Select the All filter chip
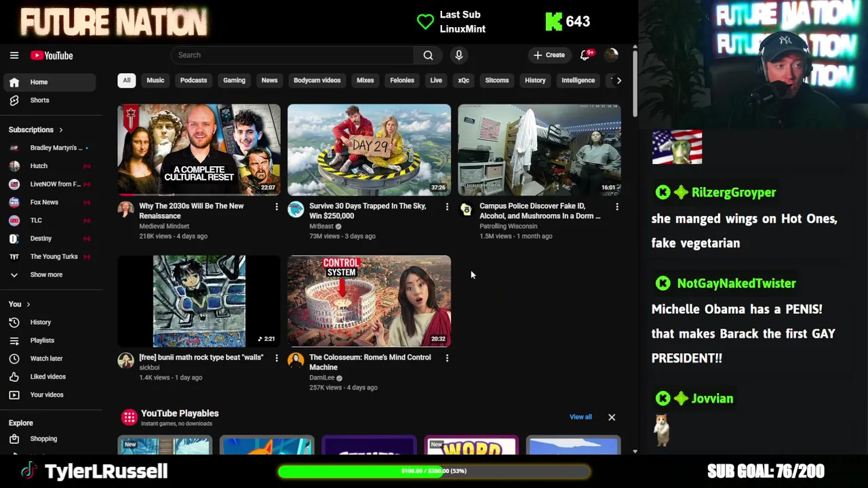This screenshot has width=868, height=488. 126,80
